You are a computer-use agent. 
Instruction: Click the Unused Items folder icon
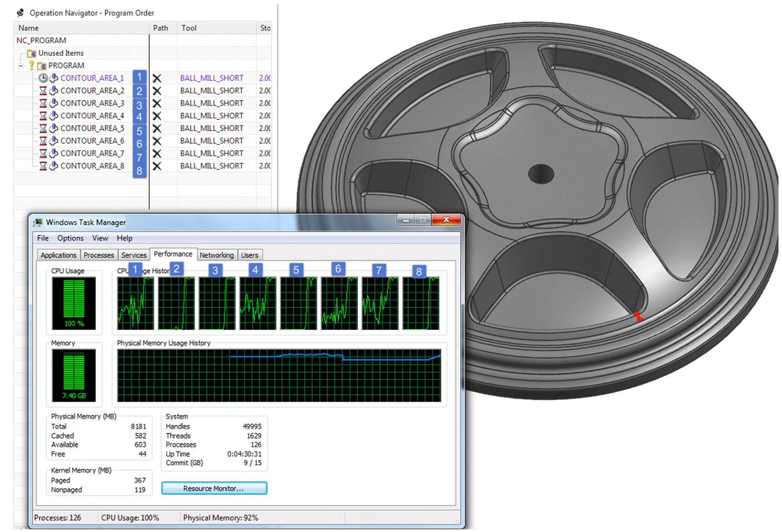point(32,53)
